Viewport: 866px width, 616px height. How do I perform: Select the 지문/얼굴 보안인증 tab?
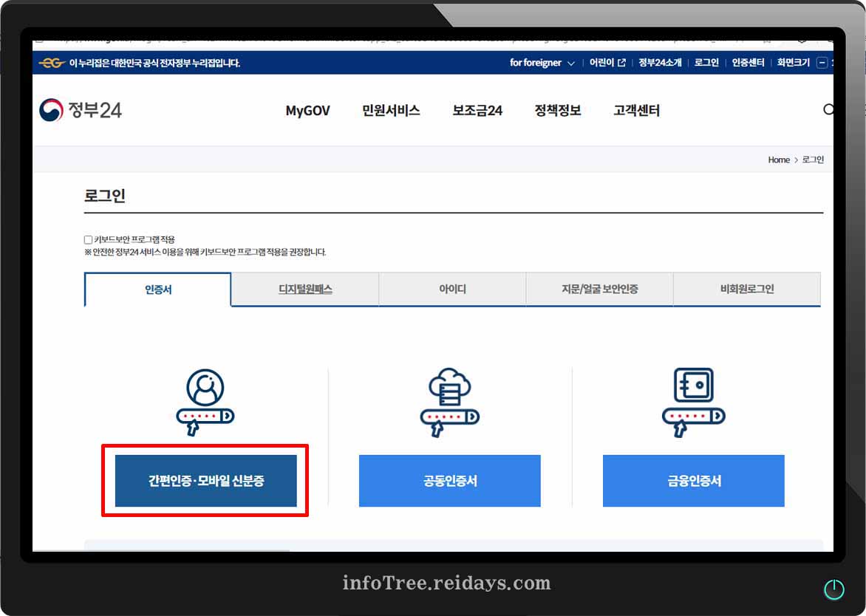click(x=599, y=290)
